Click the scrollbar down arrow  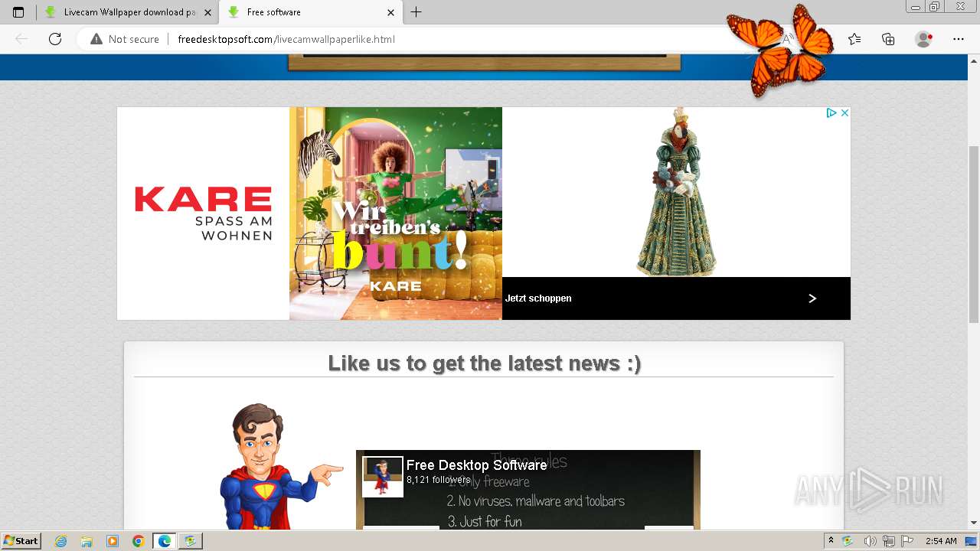[x=974, y=523]
